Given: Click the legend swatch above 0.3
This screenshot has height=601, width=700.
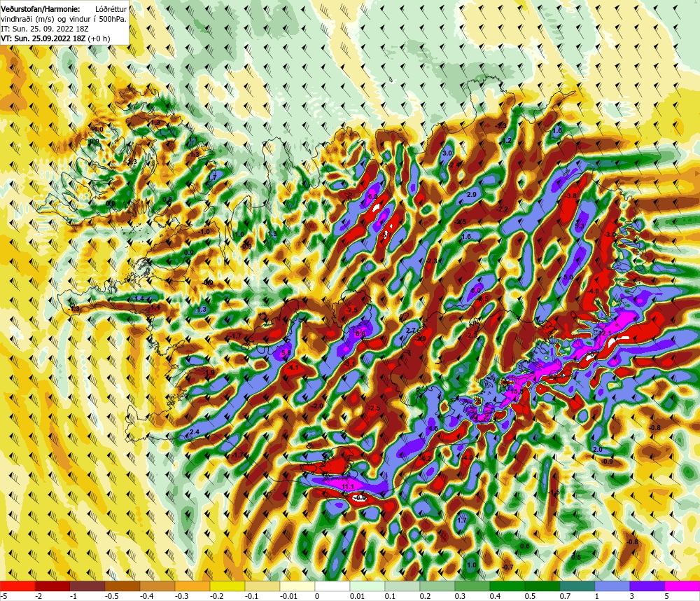Looking at the screenshot, I should click(472, 586).
